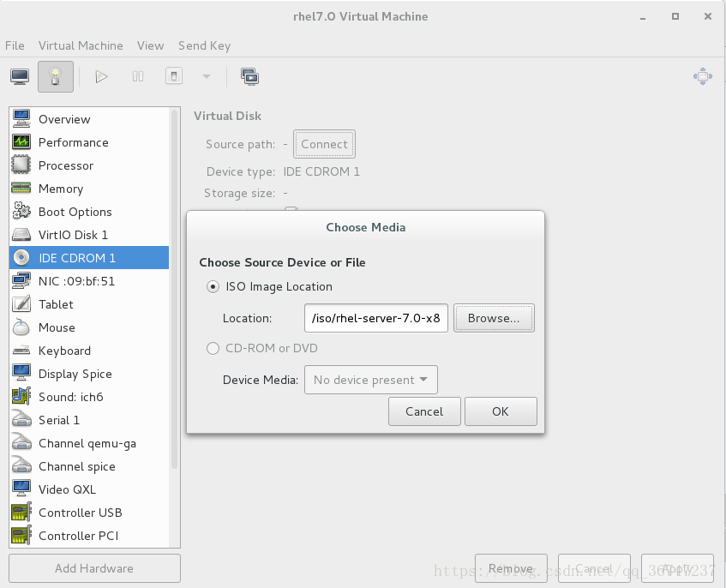This screenshot has height=588, width=726.
Task: Select Display Spice in hardware list
Action: tap(89, 374)
